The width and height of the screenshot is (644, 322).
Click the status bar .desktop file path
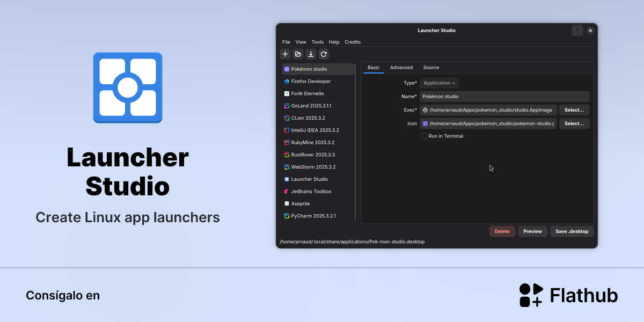click(352, 242)
